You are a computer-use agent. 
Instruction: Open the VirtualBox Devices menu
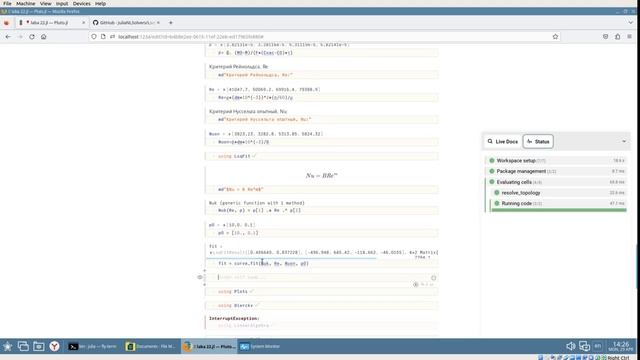tap(82, 3)
